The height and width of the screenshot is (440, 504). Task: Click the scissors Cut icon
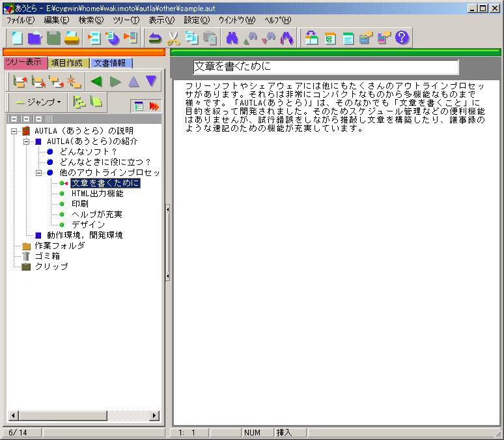173,38
